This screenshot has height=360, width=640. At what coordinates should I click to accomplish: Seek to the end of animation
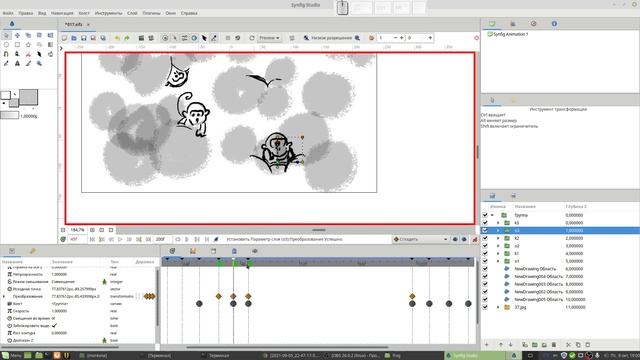pyautogui.click(x=149, y=239)
